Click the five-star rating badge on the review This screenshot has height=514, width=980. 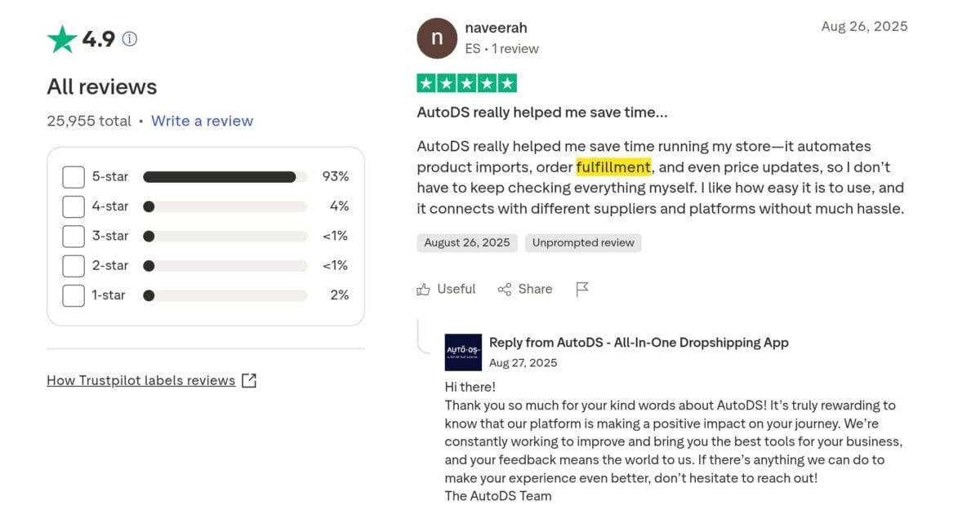coord(466,82)
